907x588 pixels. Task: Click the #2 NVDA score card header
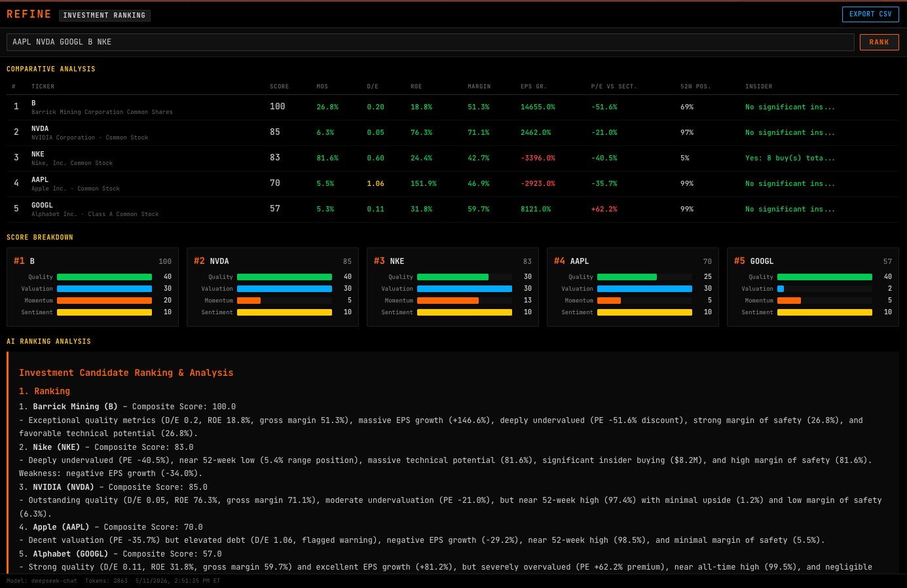(x=272, y=261)
